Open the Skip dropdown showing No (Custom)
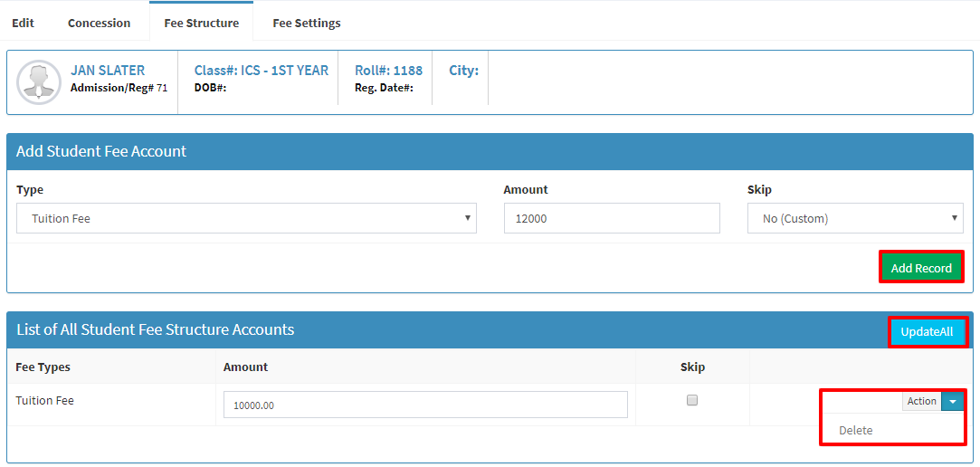 click(x=855, y=218)
